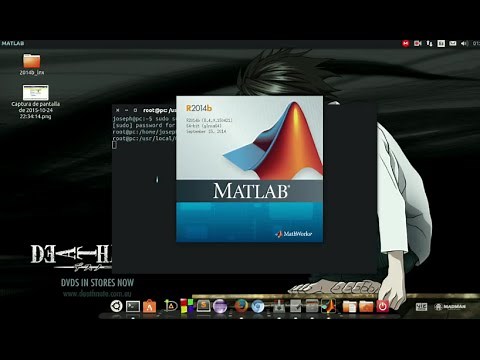Click the screen recorder tray icon

[418, 43]
